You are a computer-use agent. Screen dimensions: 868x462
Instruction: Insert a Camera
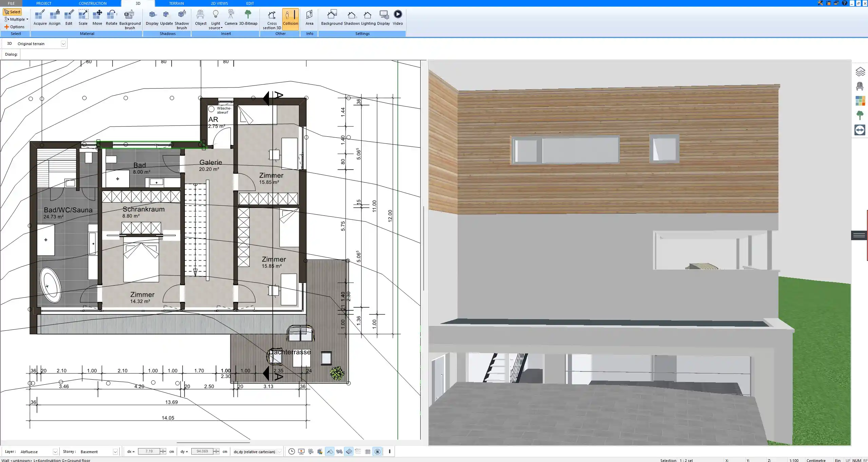[231, 18]
